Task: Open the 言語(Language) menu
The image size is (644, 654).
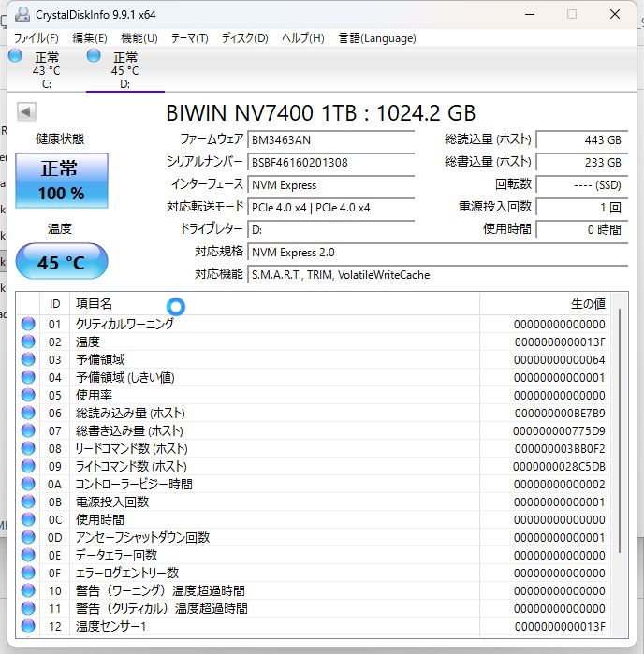Action: 377,38
